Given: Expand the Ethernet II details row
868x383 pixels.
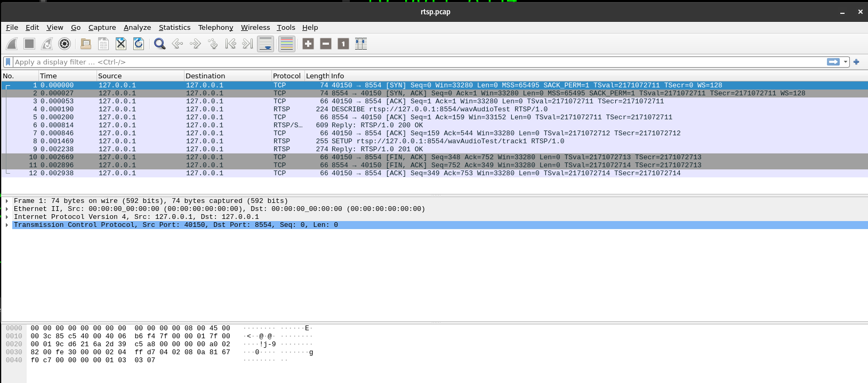Looking at the screenshot, I should [x=7, y=209].
